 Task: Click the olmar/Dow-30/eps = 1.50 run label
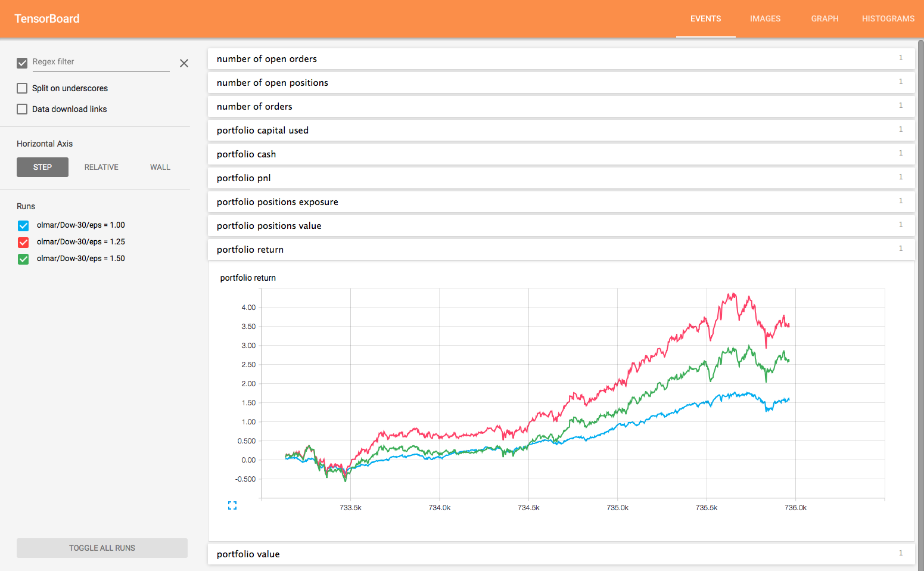[81, 258]
